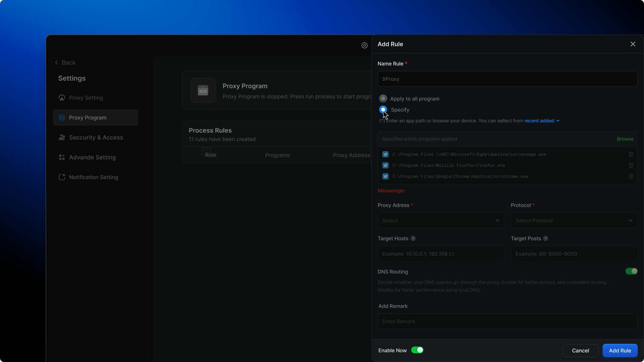Go Back from Settings
Screen dimensions: 644x362
(65, 63)
